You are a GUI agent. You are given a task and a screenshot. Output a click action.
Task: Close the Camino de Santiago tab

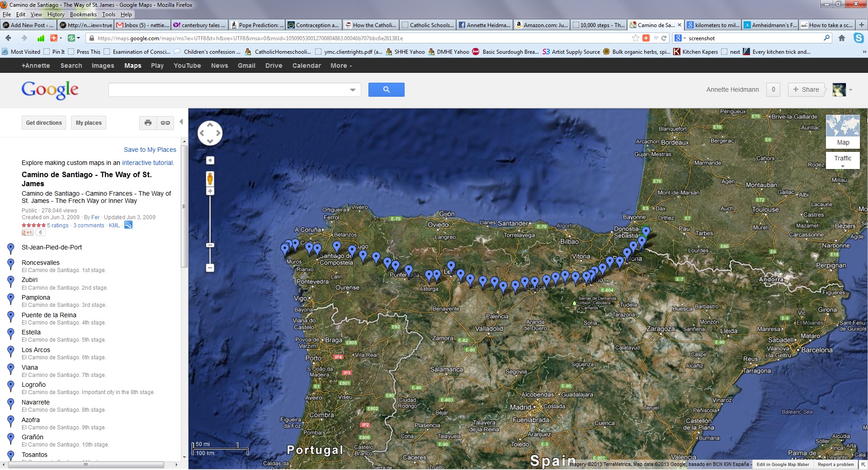pos(679,25)
